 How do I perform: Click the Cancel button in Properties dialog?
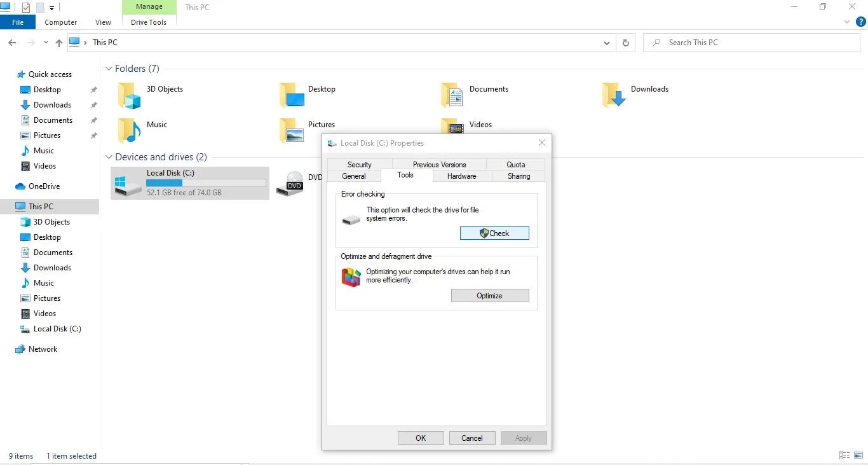click(472, 438)
